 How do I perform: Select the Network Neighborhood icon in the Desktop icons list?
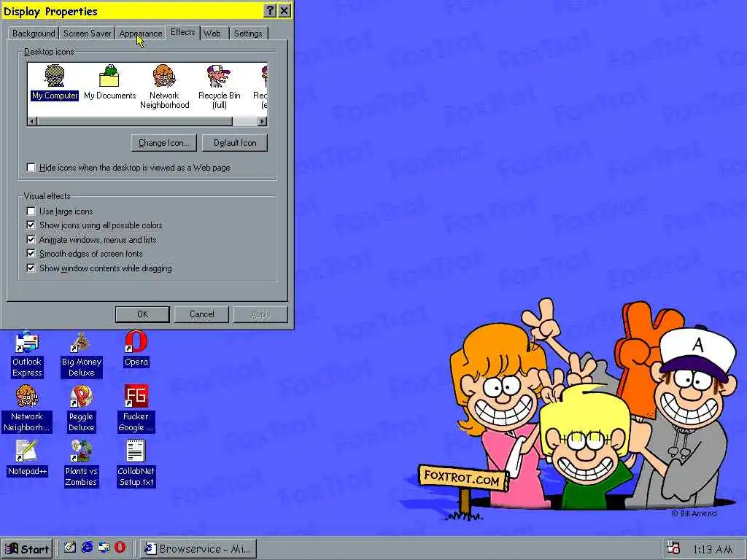point(164,87)
